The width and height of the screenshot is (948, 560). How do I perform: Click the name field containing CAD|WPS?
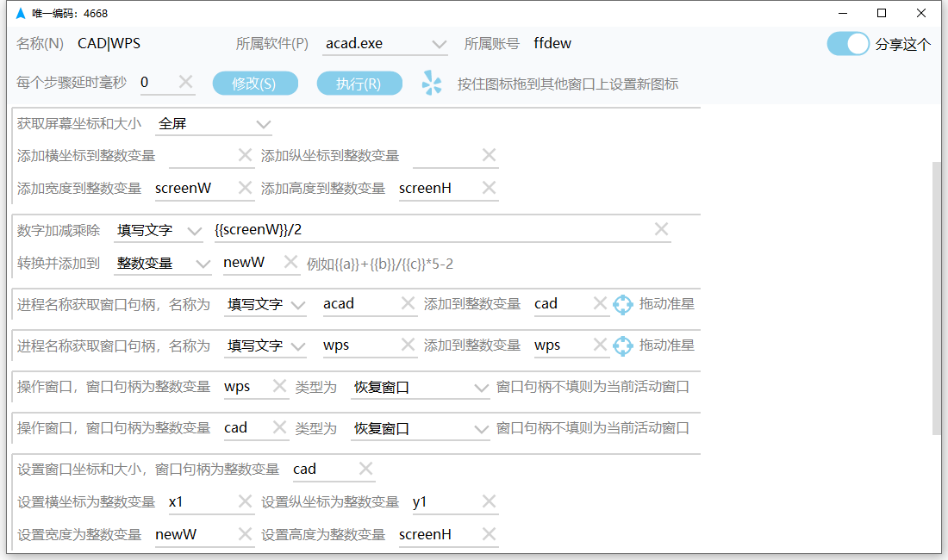pos(147,44)
